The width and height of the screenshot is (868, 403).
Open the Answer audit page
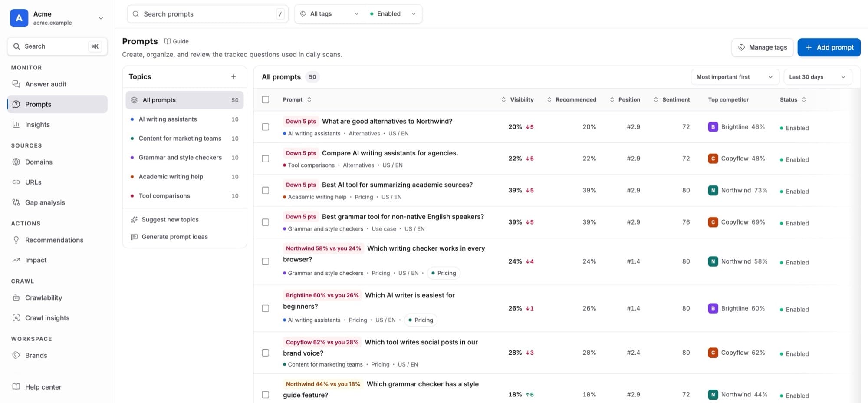57,84
